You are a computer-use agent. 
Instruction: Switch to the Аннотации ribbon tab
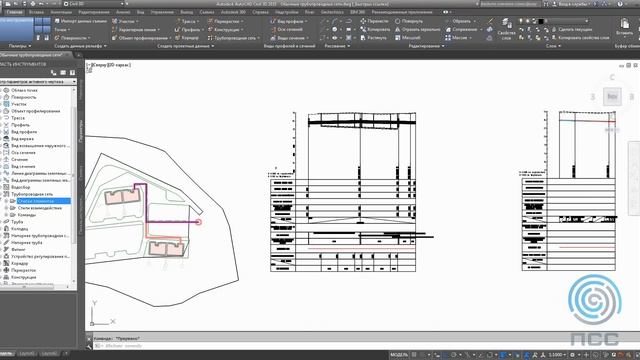point(61,12)
